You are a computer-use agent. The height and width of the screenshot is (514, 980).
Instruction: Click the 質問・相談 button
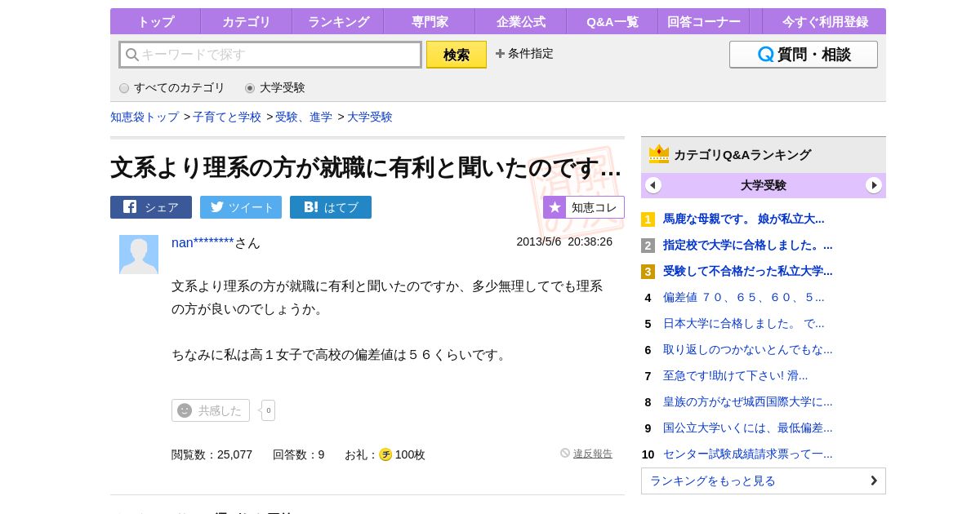click(804, 55)
